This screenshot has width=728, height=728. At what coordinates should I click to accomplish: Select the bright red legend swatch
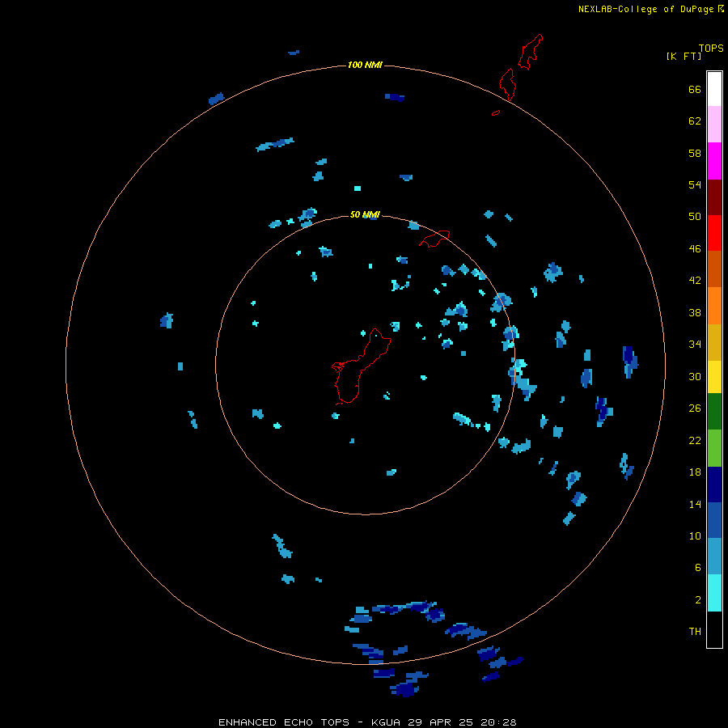tap(714, 233)
